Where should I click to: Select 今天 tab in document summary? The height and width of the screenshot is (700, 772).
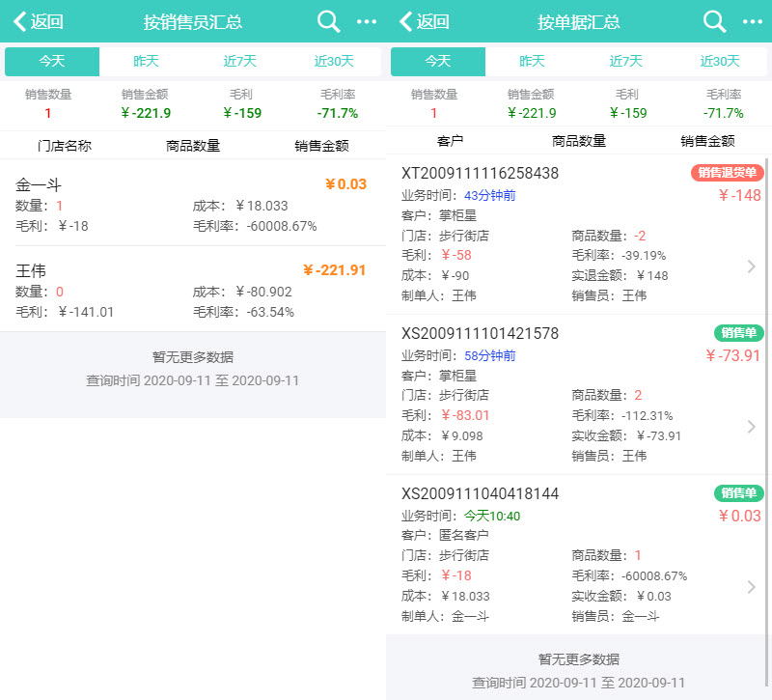click(438, 61)
